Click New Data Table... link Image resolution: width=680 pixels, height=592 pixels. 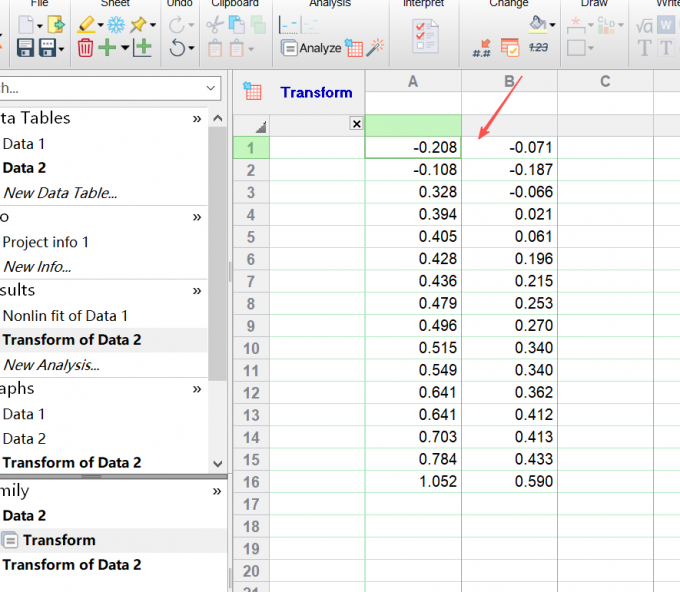coord(59,193)
